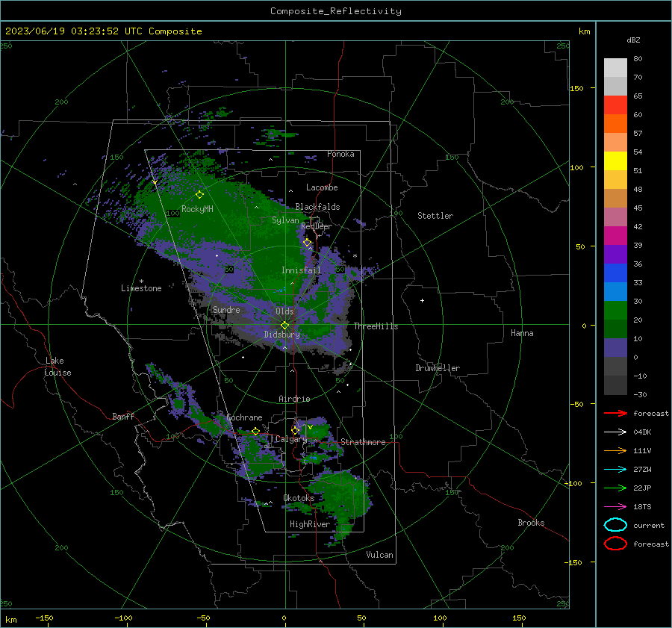Click the white 04DK arrow icon

[x=615, y=432]
